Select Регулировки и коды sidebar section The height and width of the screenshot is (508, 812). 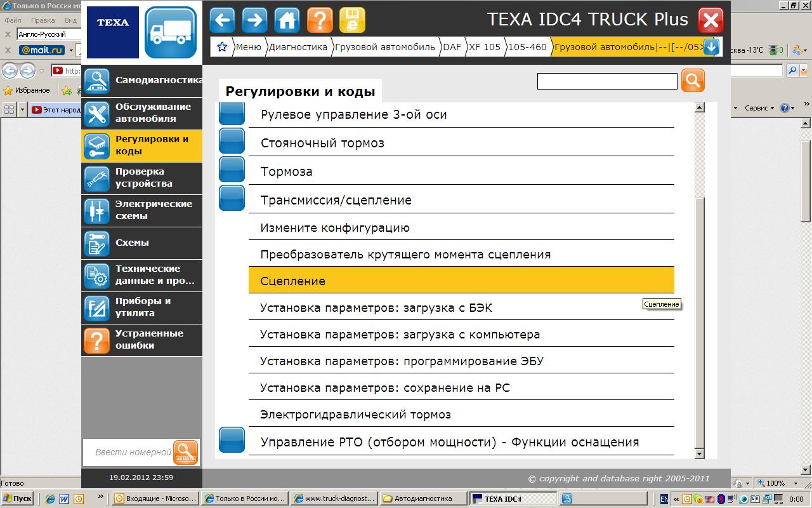coord(141,145)
